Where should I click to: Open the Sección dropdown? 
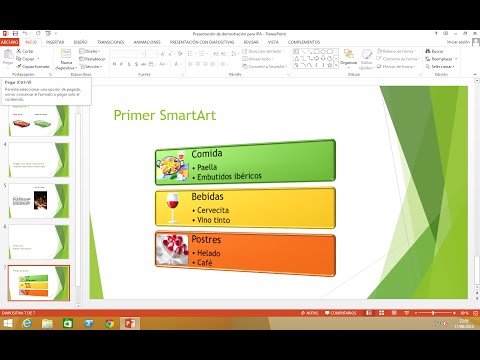point(91,66)
